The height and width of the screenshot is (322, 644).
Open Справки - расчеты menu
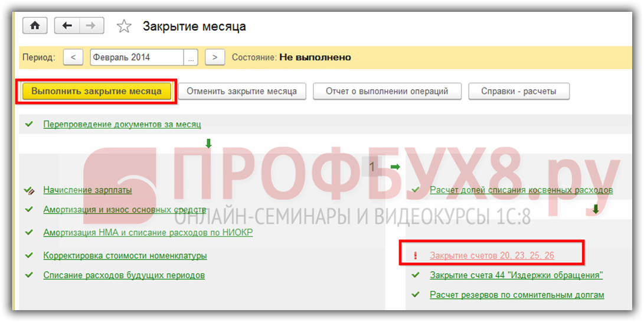(x=519, y=92)
